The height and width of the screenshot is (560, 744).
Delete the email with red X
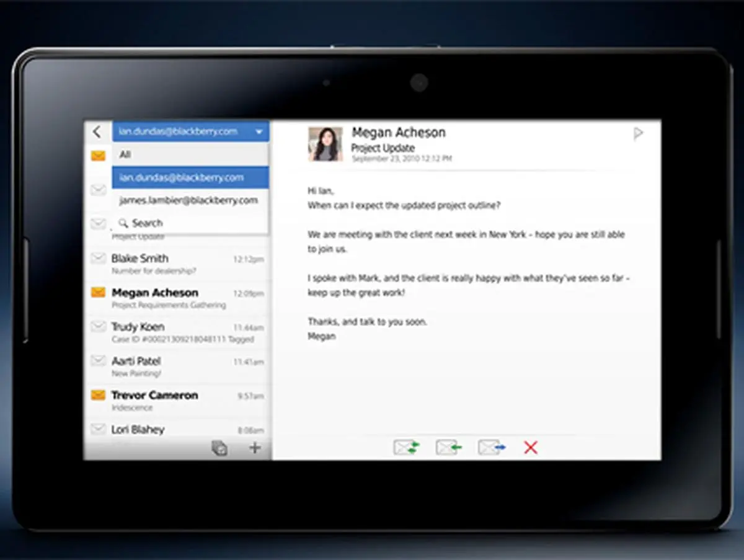[531, 447]
